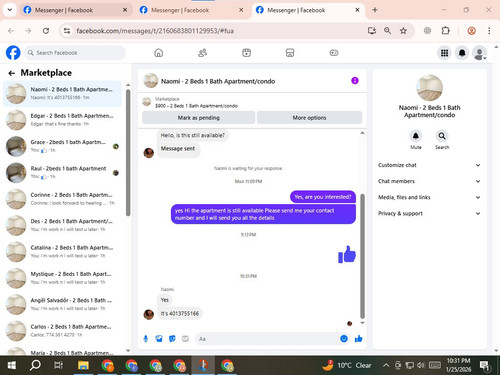The image size is (500, 375).
Task: Click the message input field
Action: tap(267, 339)
